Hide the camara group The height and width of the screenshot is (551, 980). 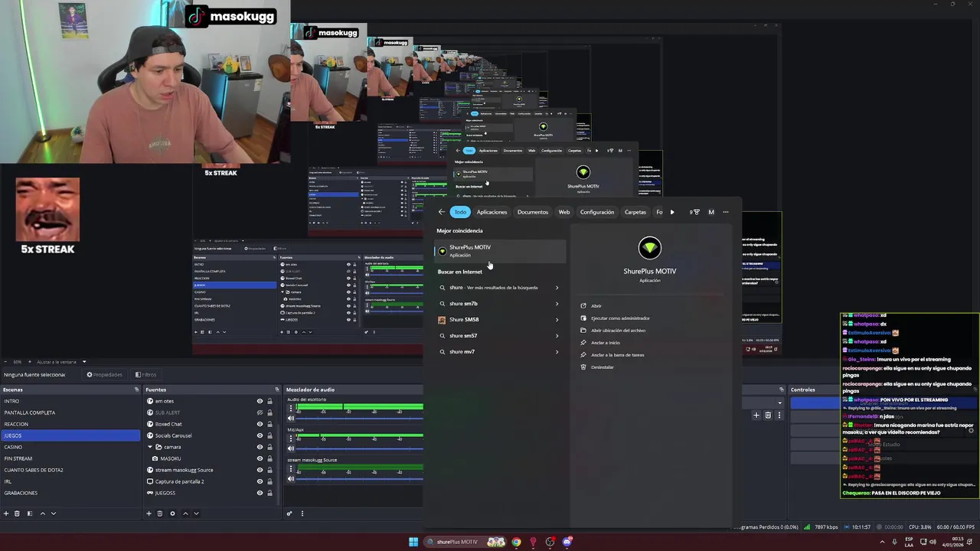tap(260, 447)
